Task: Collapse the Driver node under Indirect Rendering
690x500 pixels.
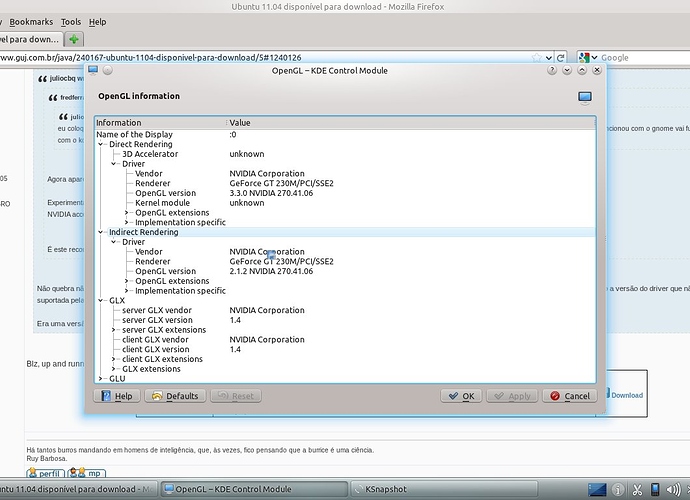Action: click(114, 242)
